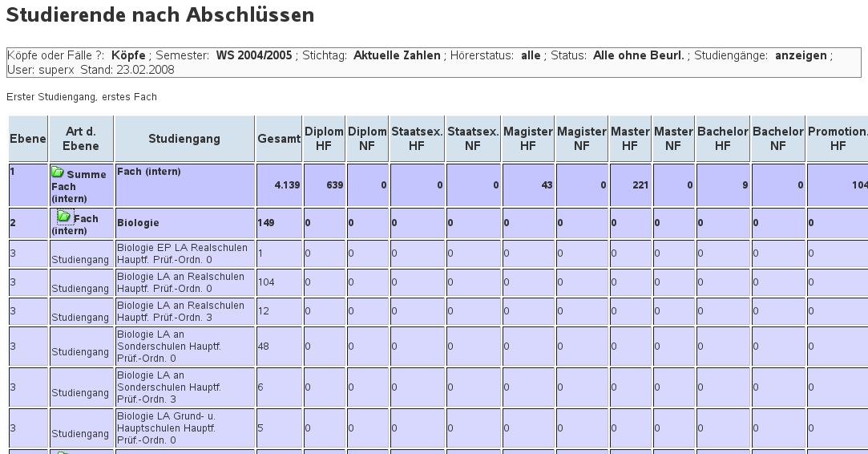Image resolution: width=868 pixels, height=454 pixels.
Task: Click the Ebene column header
Action: coord(28,139)
